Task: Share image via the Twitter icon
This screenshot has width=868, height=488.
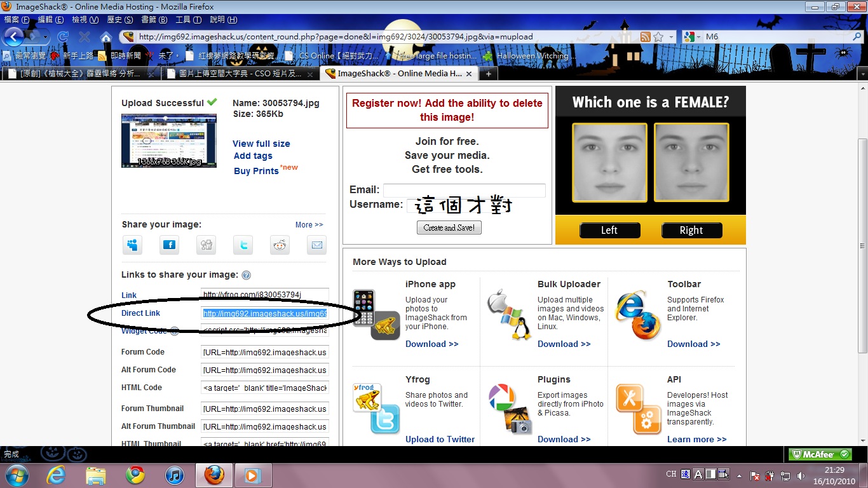Action: 243,245
